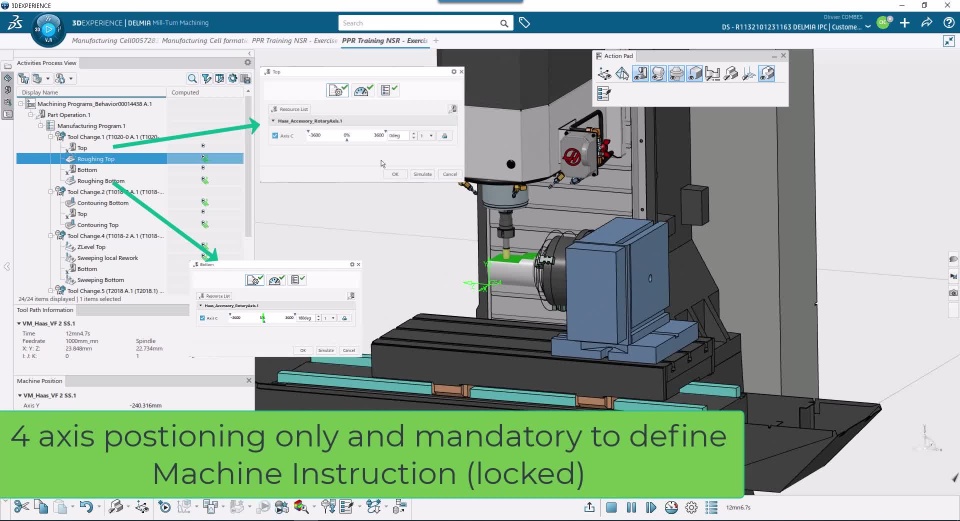The image size is (960, 521).
Task: Open the help question mark icon
Action: pos(948,23)
